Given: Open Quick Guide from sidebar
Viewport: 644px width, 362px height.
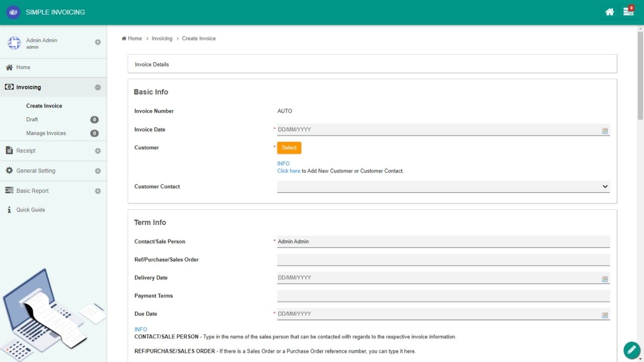Looking at the screenshot, I should [x=30, y=210].
